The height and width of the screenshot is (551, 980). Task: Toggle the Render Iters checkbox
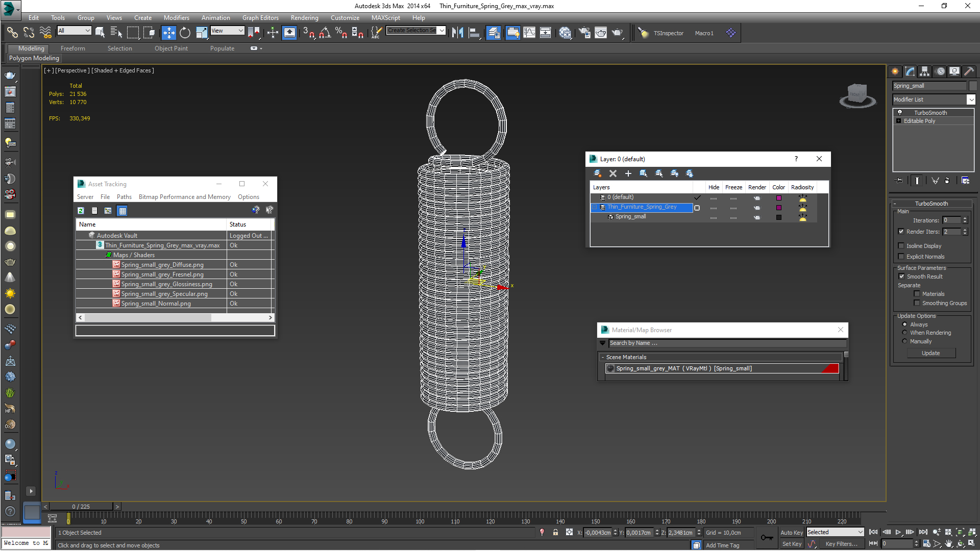pos(901,231)
